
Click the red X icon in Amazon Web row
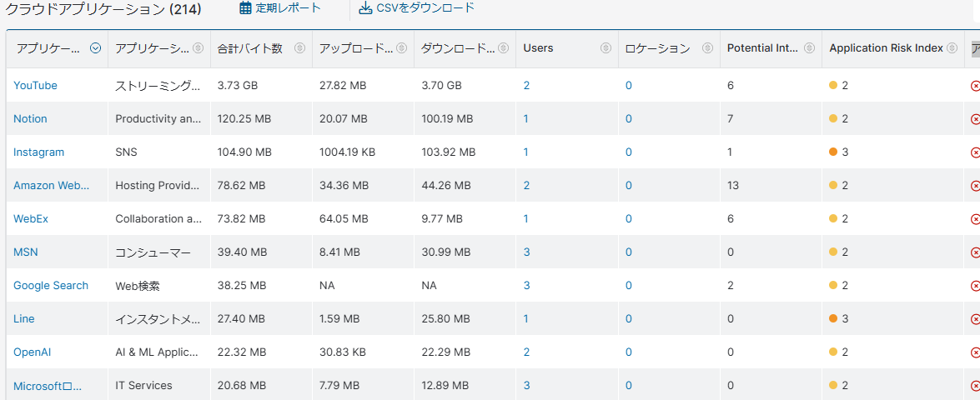pyautogui.click(x=975, y=185)
